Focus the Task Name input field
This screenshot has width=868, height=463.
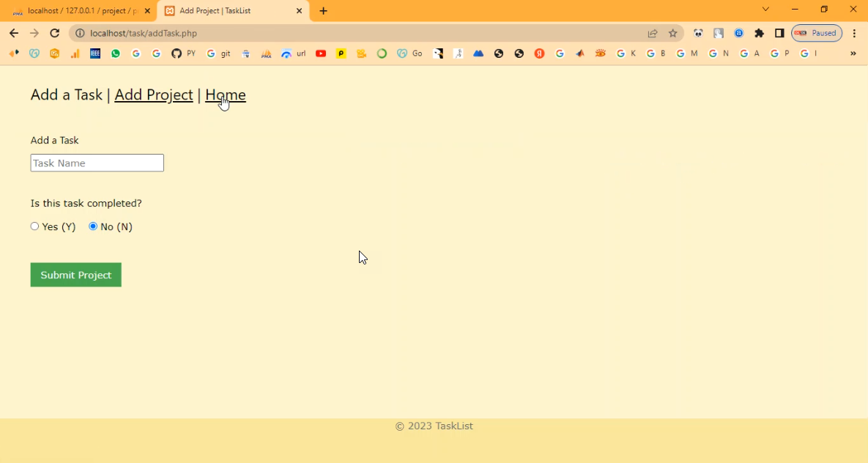pyautogui.click(x=97, y=163)
